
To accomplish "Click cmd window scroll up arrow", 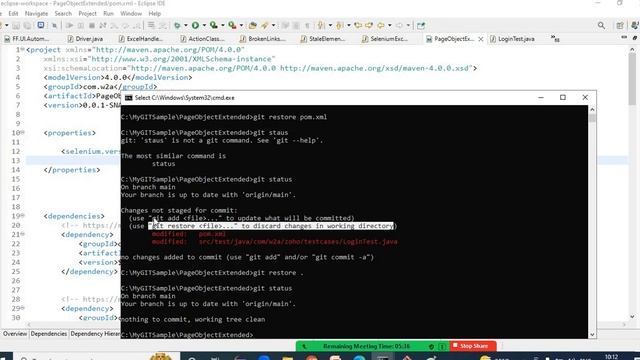I will tap(592, 109).
